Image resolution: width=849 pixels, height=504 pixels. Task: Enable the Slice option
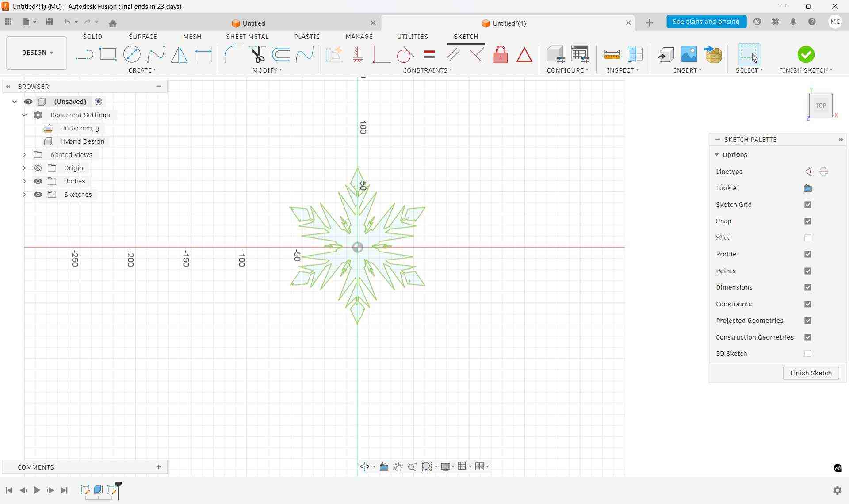tap(808, 238)
